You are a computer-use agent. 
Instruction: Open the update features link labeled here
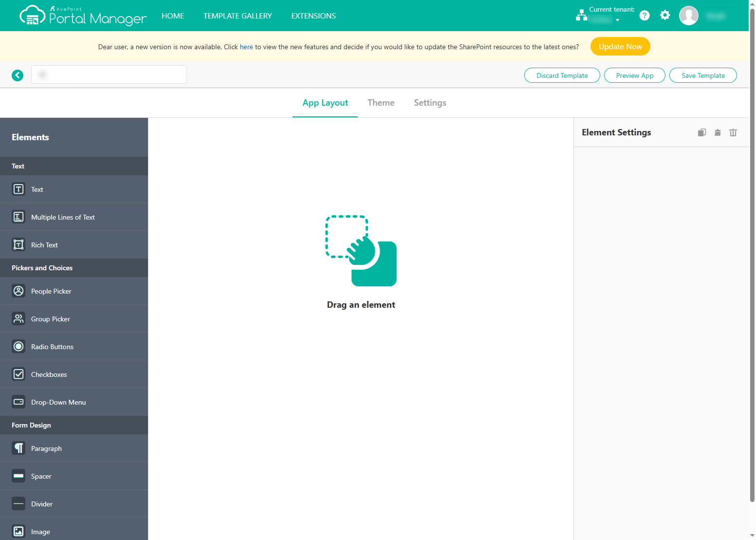(246, 46)
